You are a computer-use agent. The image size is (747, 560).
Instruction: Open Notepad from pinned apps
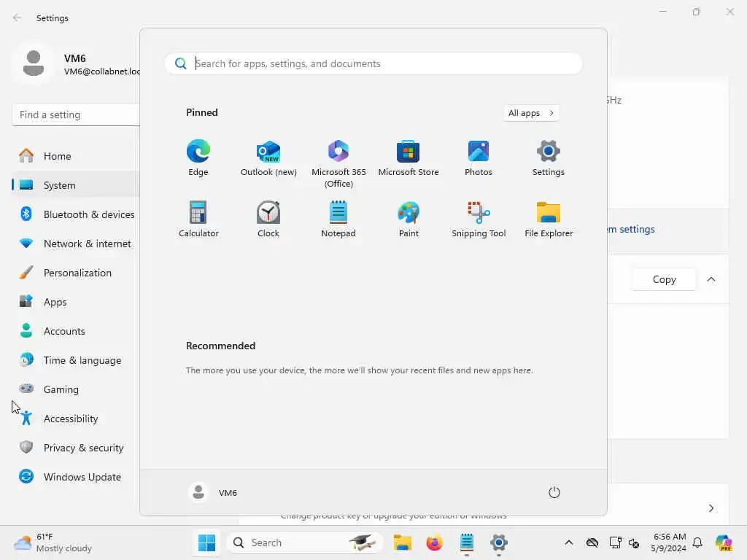(x=338, y=219)
